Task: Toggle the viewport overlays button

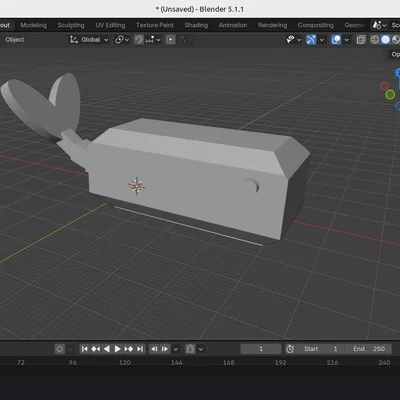Action: 336,40
